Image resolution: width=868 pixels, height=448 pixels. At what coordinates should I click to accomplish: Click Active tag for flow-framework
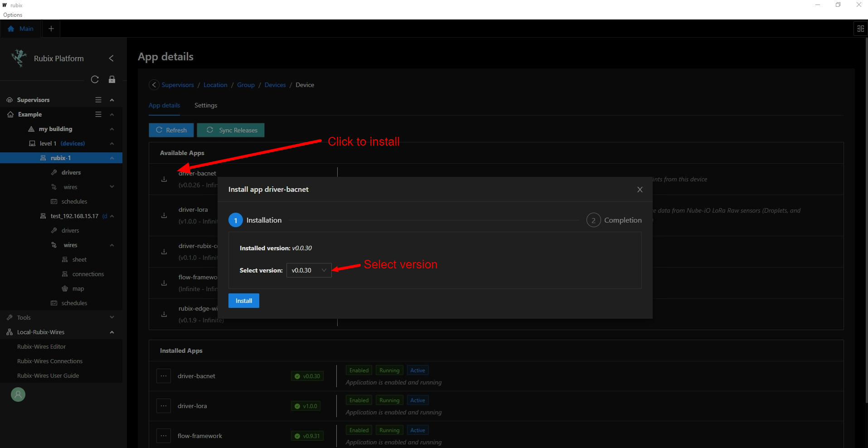(417, 430)
